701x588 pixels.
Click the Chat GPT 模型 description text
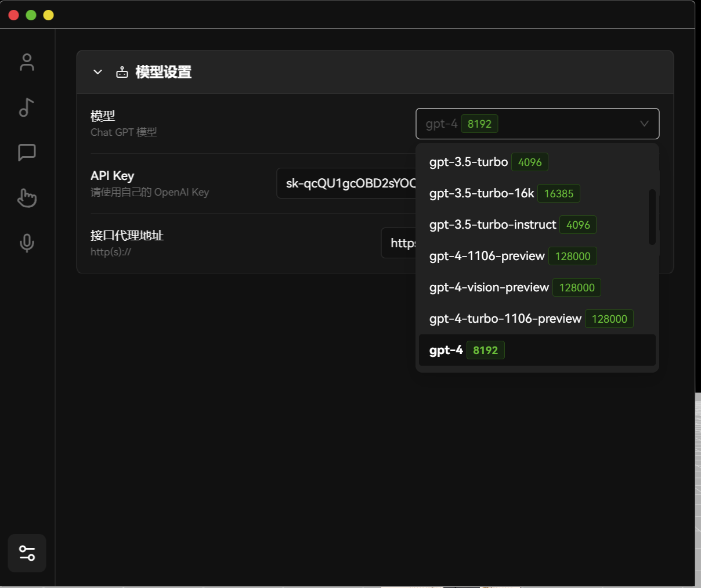(124, 132)
